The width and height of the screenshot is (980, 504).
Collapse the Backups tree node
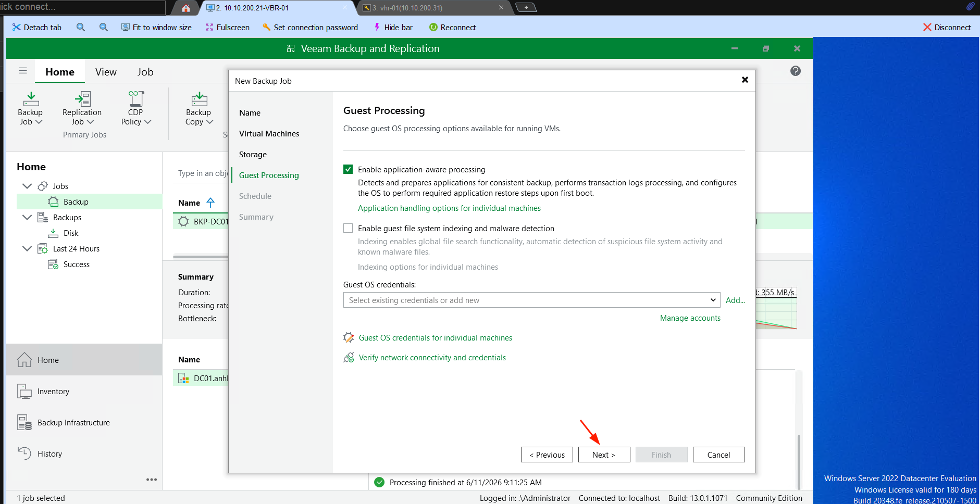27,217
